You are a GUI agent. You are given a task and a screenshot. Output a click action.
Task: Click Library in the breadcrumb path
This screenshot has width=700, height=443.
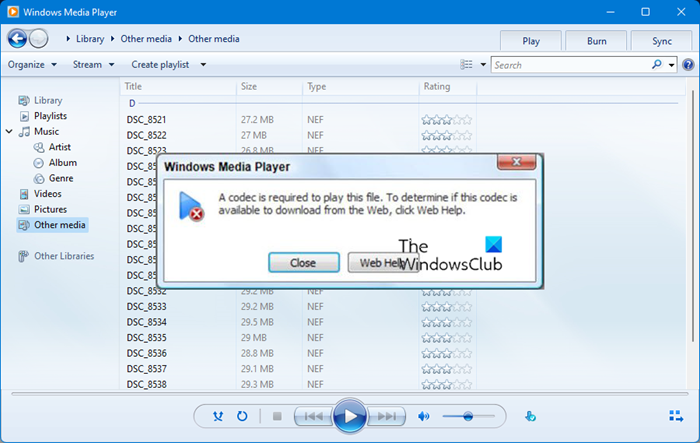(90, 39)
